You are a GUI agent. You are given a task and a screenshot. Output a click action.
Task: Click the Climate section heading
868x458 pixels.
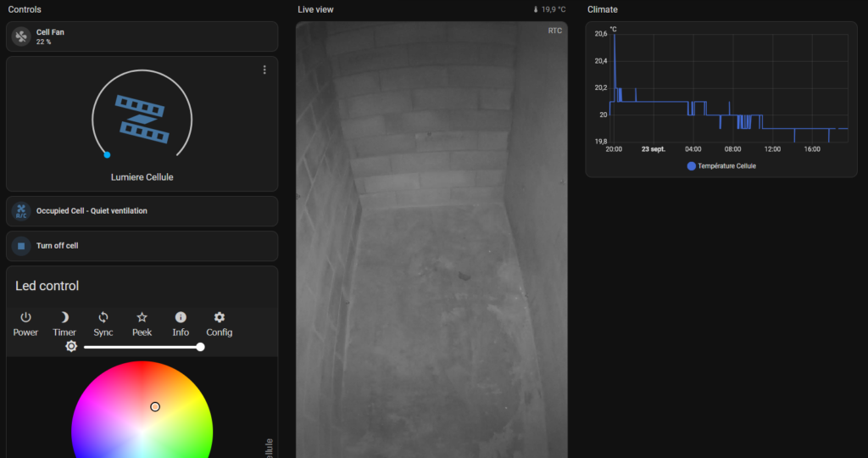coord(603,9)
